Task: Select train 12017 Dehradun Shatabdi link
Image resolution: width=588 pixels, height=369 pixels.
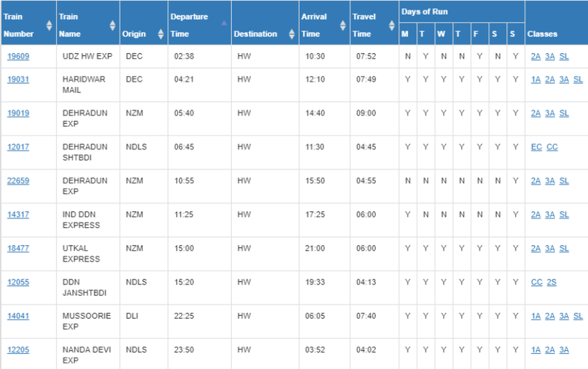Action: pos(18,147)
